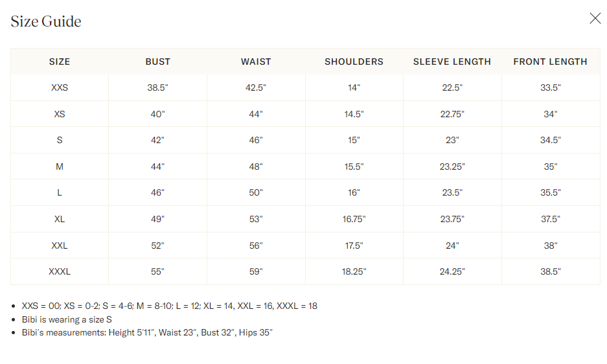Close the Size Guide dialog
Image resolution: width=607 pixels, height=364 pixels.
point(595,18)
